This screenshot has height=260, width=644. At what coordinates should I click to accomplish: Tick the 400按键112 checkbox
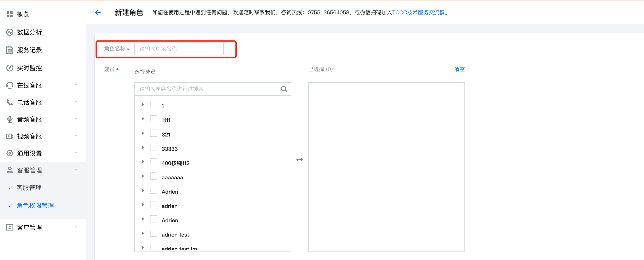(x=153, y=162)
